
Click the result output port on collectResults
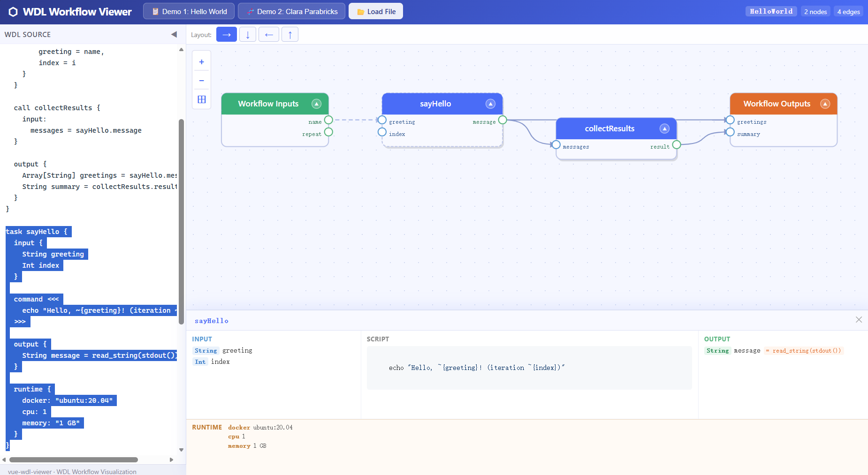tap(677, 145)
